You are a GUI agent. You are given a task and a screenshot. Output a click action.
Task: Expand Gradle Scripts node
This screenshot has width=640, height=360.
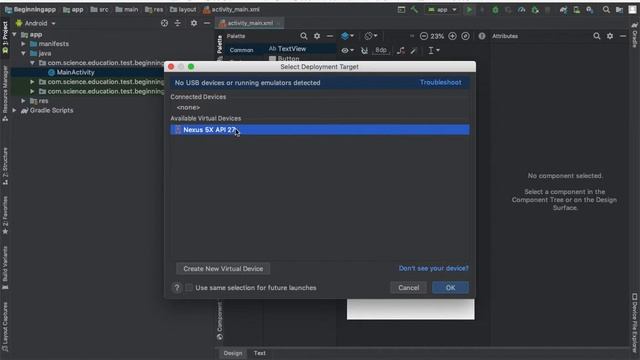pyautogui.click(x=15, y=110)
